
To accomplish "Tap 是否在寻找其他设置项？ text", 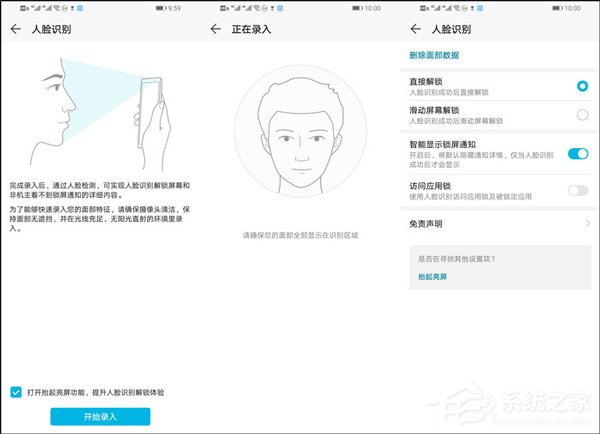I will click(457, 259).
